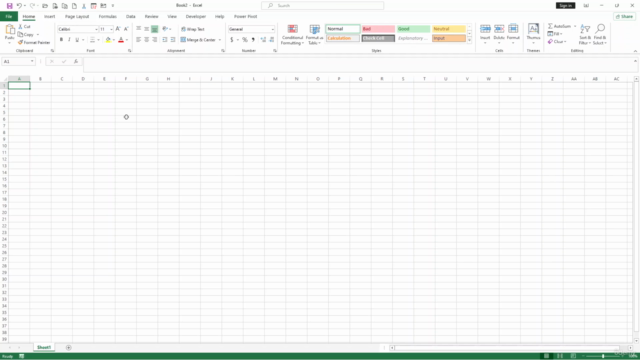The image size is (640, 360).
Task: Decrease the cell indent
Action: click(165, 40)
